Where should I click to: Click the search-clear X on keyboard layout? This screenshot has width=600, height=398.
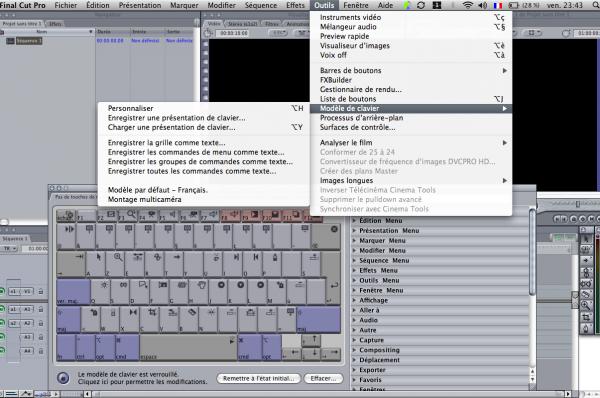334,229
